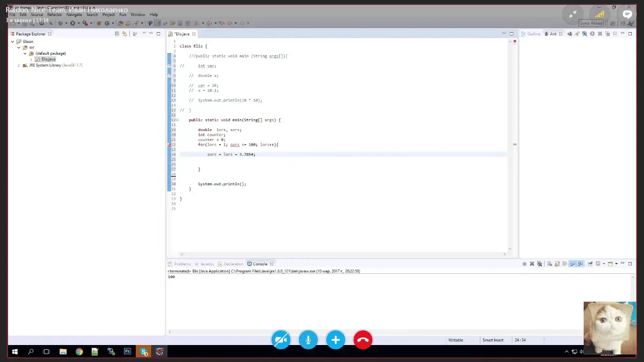Click Add Buildfiles with Search in Ant view
The width and height of the screenshot is (644, 362).
[x=578, y=34]
